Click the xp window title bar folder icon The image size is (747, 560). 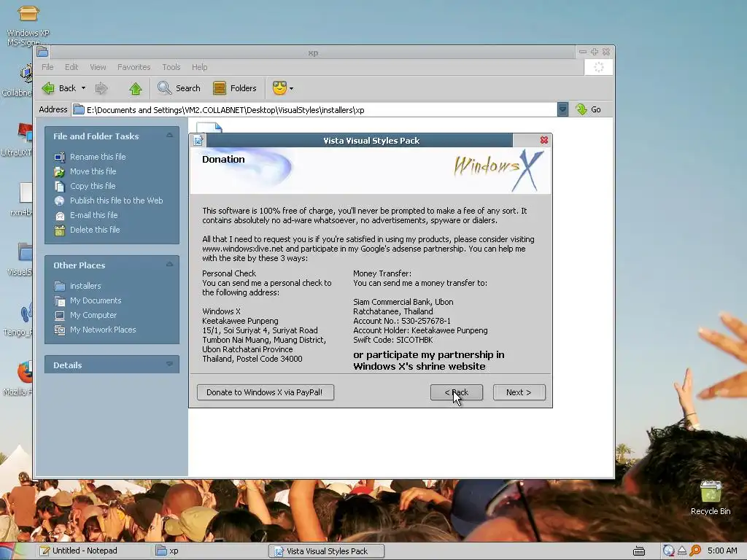tap(42, 52)
